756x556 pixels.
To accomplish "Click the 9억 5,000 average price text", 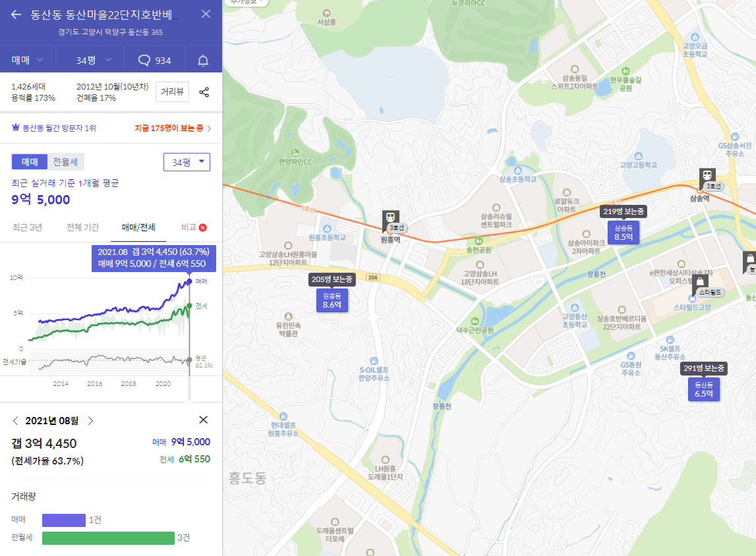I will pos(40,200).
